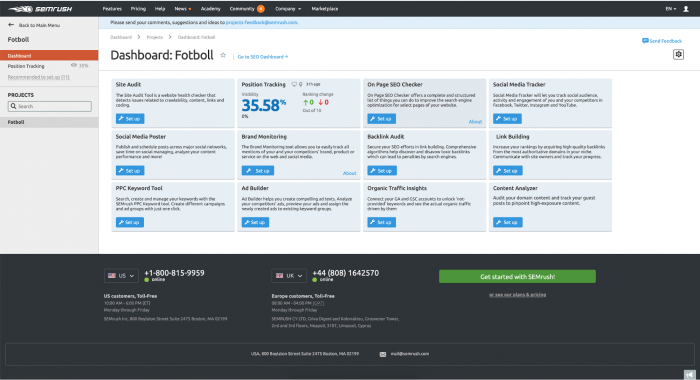Click the SEMrush logo

coord(40,9)
